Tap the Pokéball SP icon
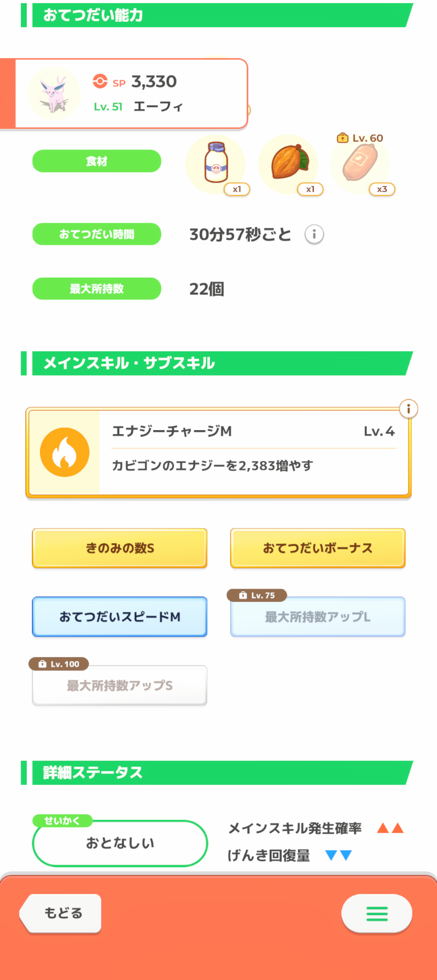The width and height of the screenshot is (437, 980). (x=100, y=81)
